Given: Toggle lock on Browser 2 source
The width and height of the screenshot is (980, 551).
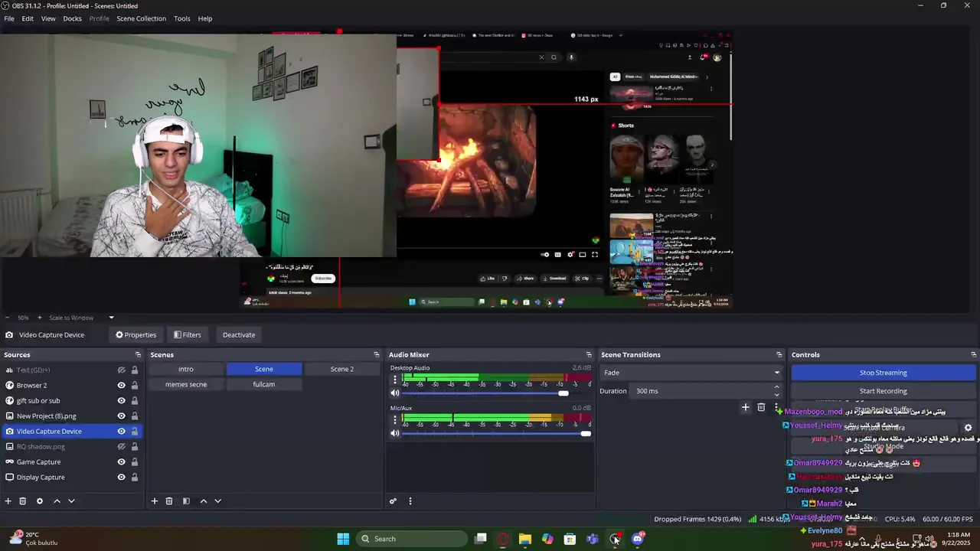Looking at the screenshot, I should (135, 385).
